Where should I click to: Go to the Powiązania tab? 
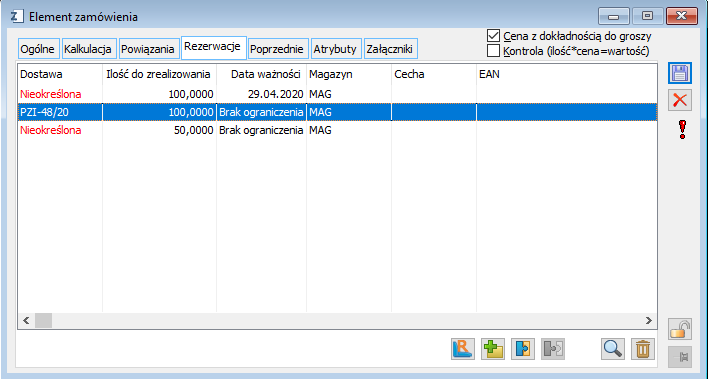[148, 49]
